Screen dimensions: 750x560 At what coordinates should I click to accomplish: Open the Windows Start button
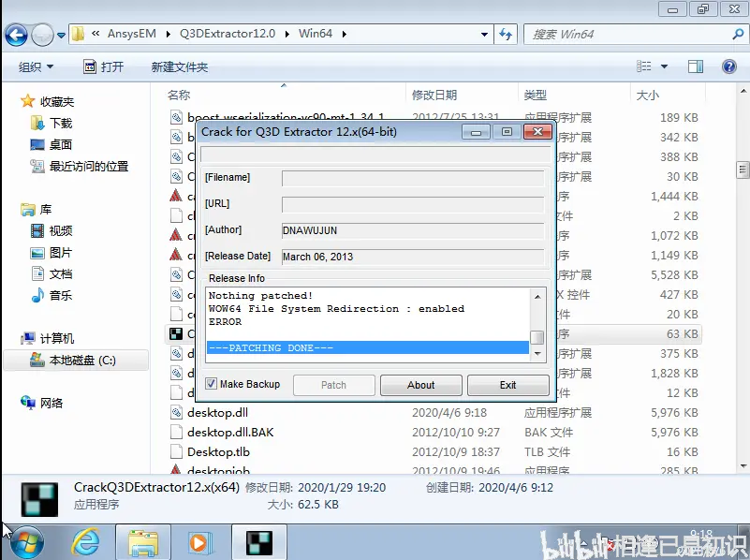[x=27, y=543]
